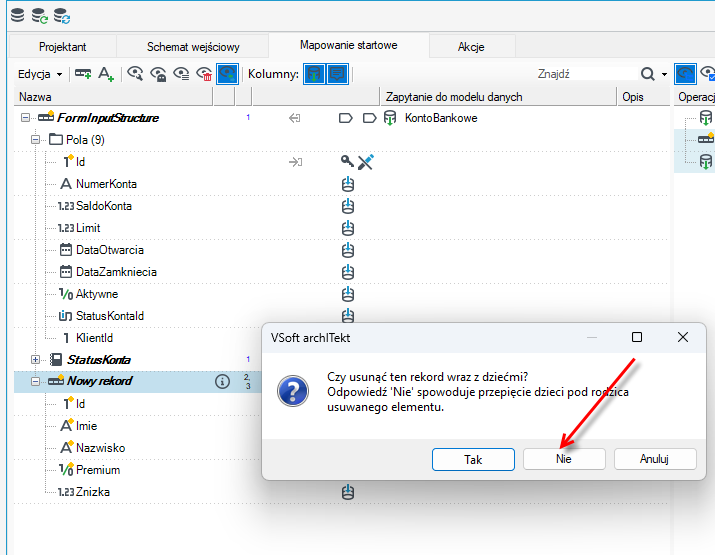Select the Mapowanie startowe tab
Viewport: 715px width, 555px height.
pyautogui.click(x=349, y=45)
